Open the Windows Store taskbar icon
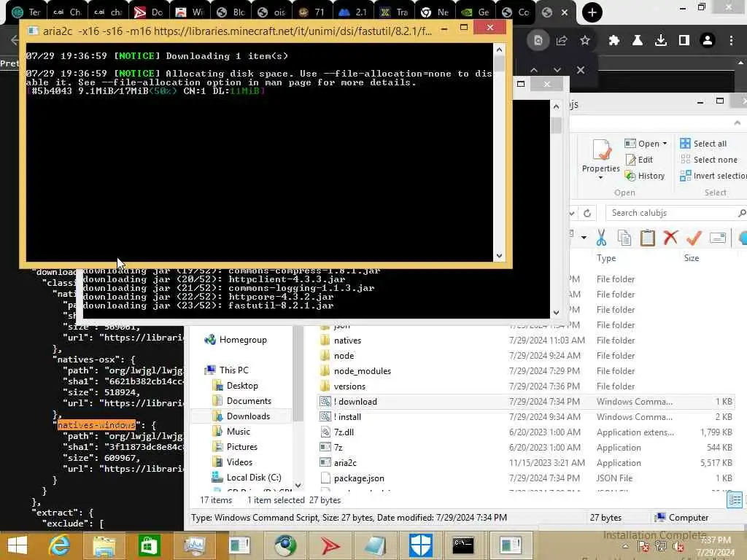The image size is (747, 560). 149,545
